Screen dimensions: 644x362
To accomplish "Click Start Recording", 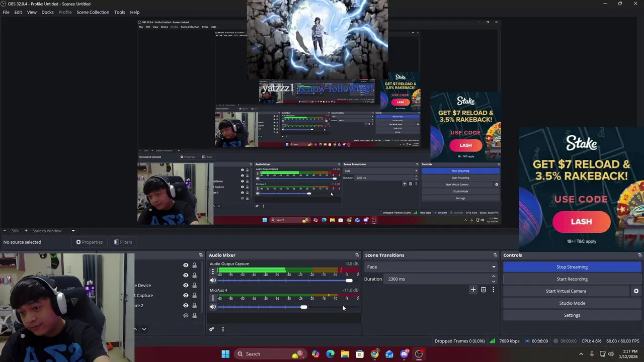I will [x=572, y=279].
